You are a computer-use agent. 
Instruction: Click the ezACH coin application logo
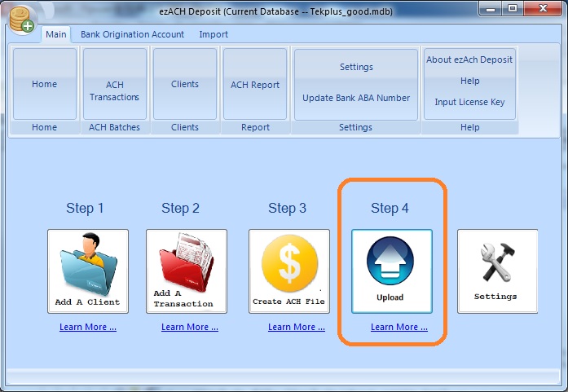tap(23, 17)
